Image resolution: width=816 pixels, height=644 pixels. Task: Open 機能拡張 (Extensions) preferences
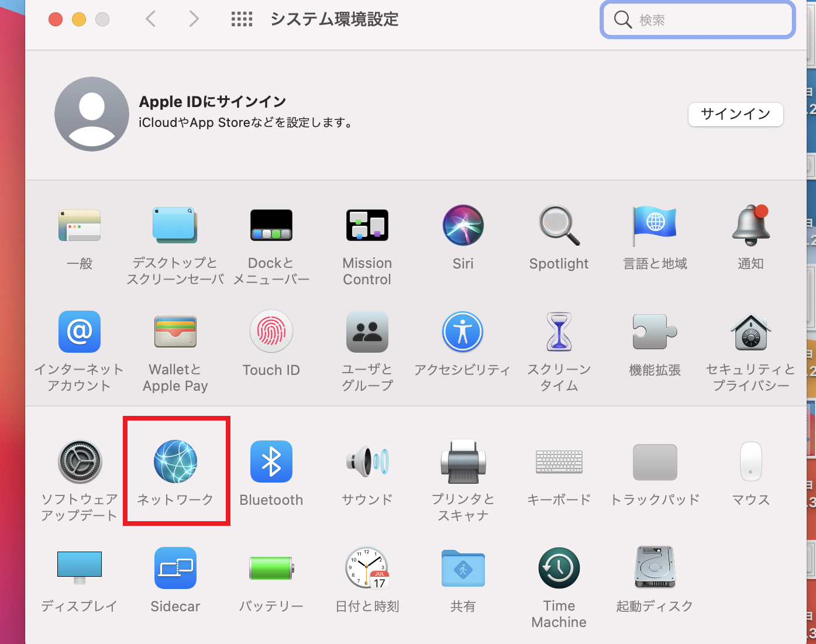pos(655,332)
